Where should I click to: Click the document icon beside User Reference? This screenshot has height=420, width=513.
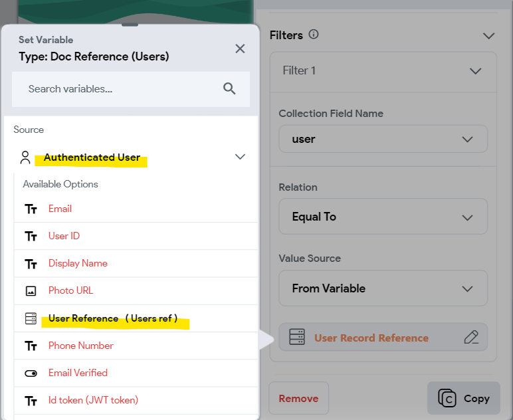pos(31,318)
